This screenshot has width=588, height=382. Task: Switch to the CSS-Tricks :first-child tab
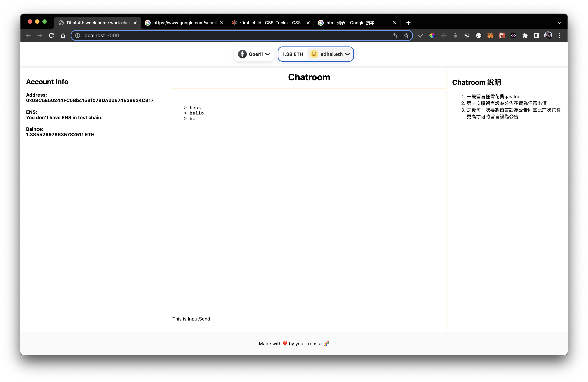(x=271, y=23)
